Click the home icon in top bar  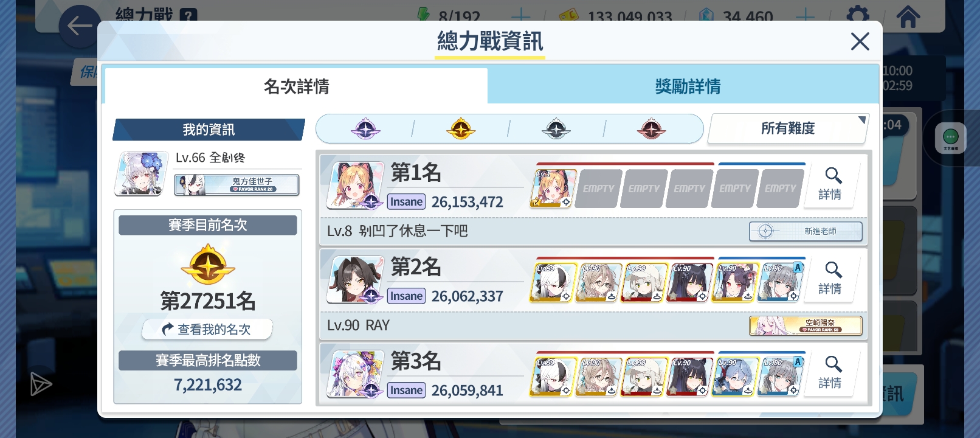pos(908,16)
